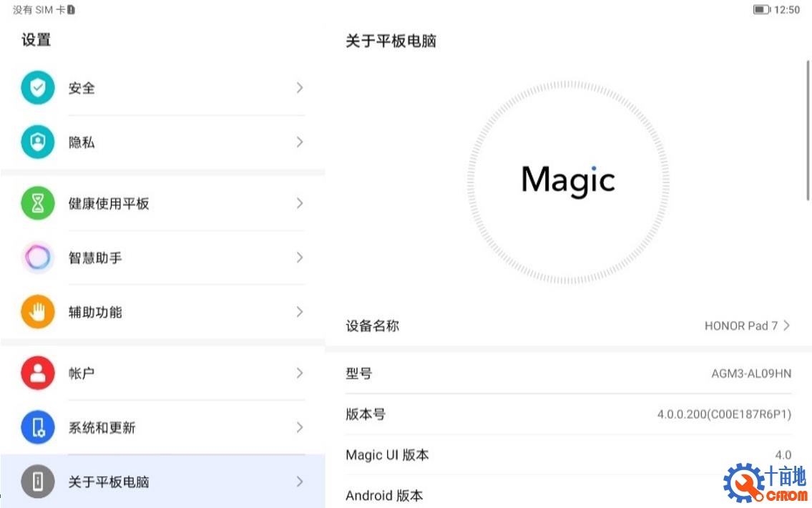Expand the 帐户 row chevron
Viewport: 812px width, 508px height.
[x=300, y=373]
